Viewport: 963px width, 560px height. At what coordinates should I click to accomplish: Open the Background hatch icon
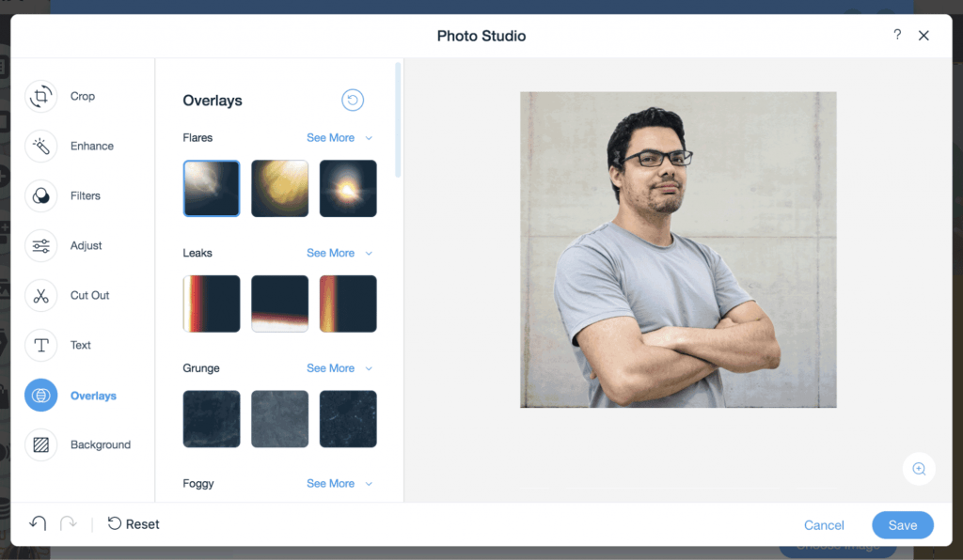[41, 444]
